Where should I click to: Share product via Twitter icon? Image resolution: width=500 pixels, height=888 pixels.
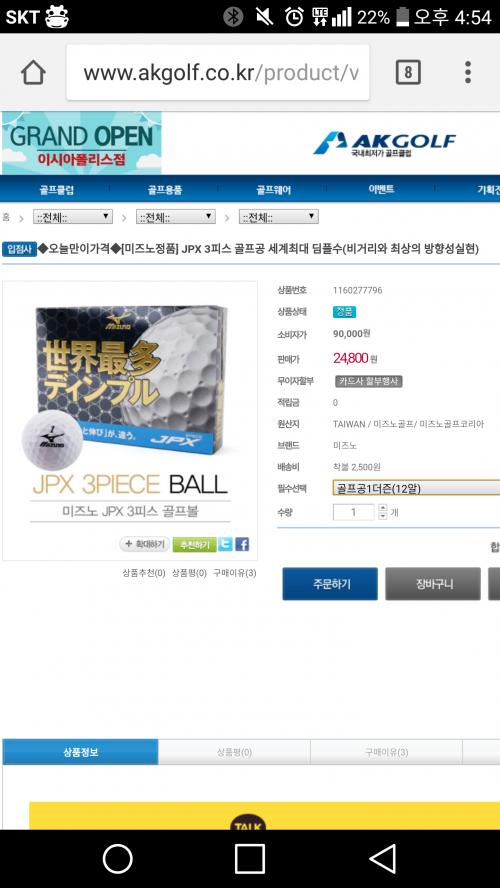coord(225,544)
